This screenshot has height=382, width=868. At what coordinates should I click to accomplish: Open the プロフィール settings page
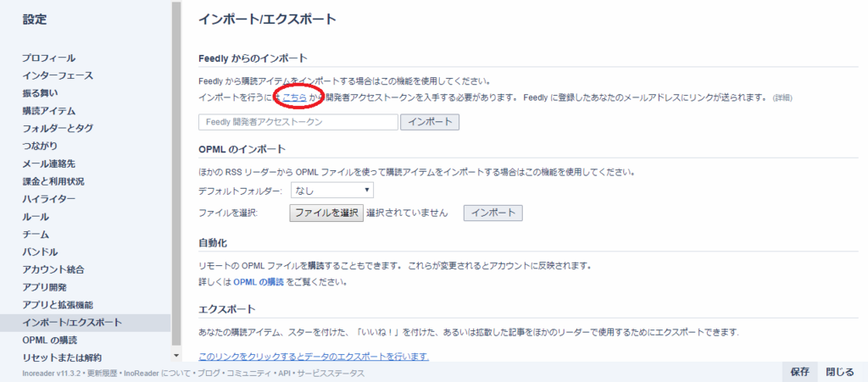[x=48, y=58]
